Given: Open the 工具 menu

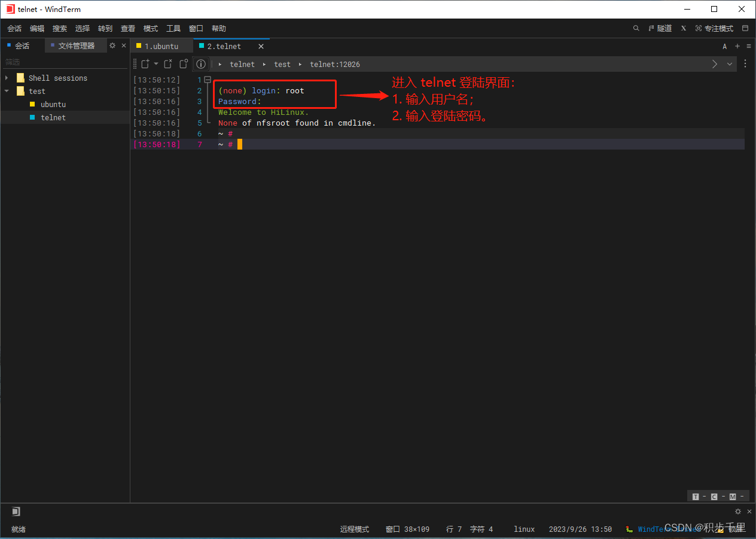Looking at the screenshot, I should pyautogui.click(x=173, y=28).
